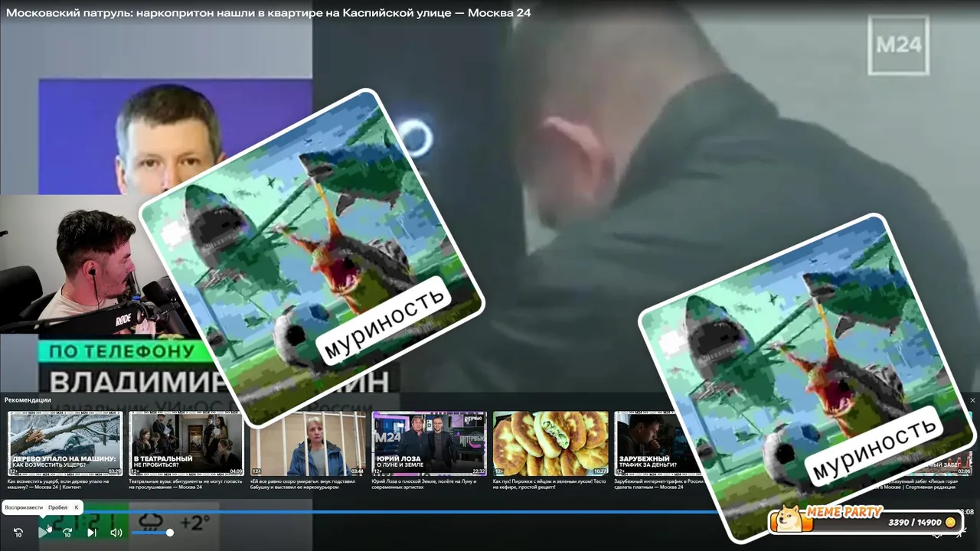The image size is (980, 551).
Task: Click the gold coin icon in Meme Party bar
Action: pos(950,523)
